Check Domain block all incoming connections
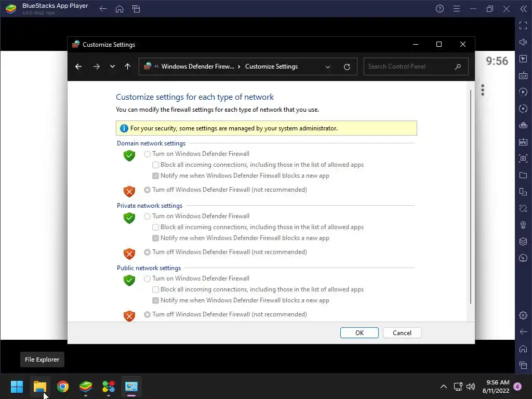532x399 pixels. [x=155, y=165]
